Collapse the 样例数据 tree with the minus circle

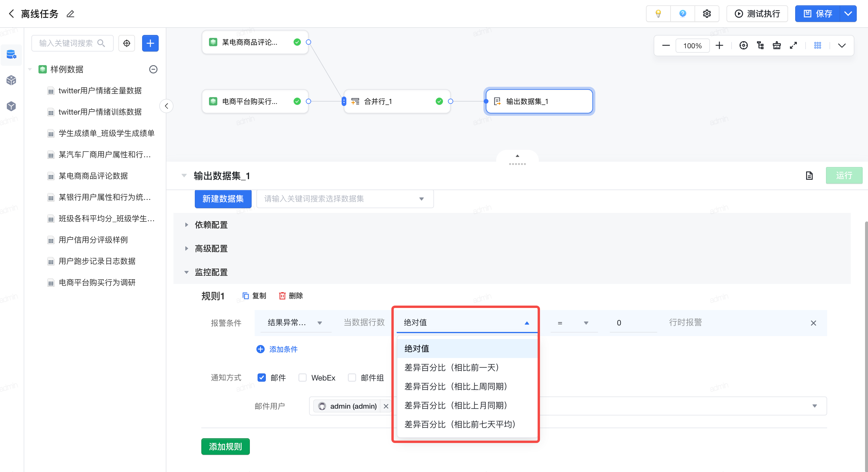tap(153, 69)
